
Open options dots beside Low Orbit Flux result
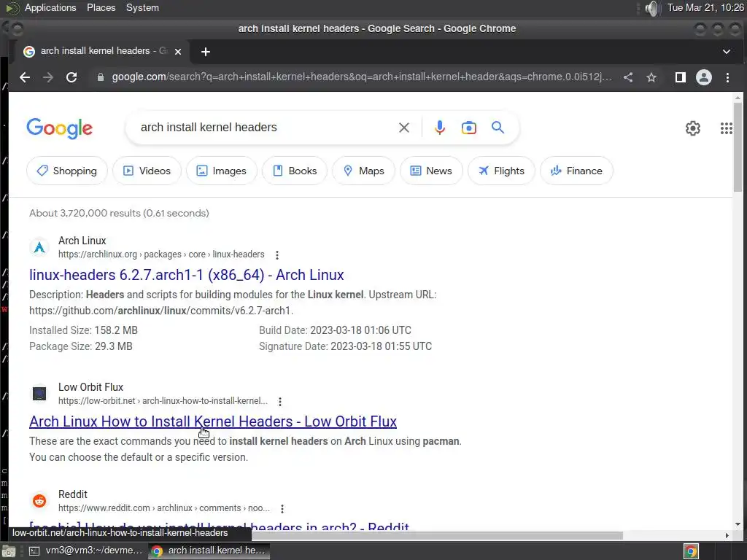(280, 402)
